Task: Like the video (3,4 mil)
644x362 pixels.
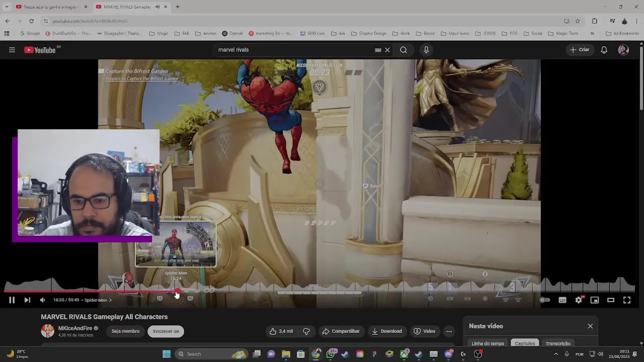Action: 281,331
